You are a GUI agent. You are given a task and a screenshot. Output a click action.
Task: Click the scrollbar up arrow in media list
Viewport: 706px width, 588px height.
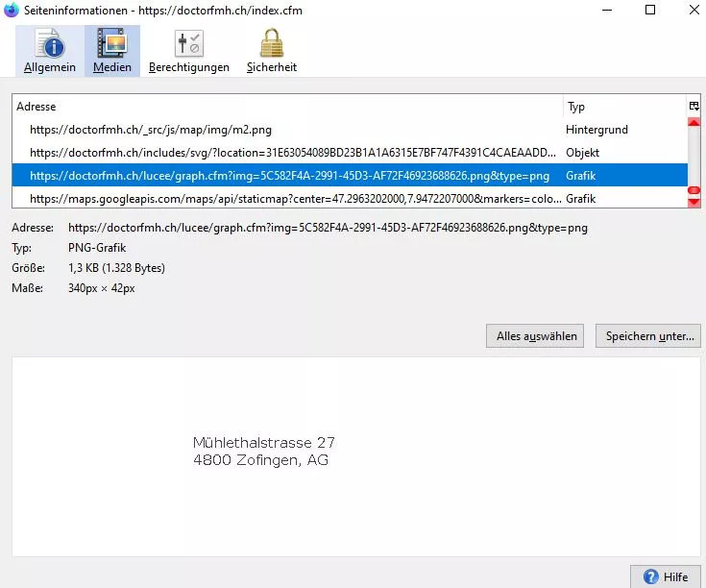[694, 122]
